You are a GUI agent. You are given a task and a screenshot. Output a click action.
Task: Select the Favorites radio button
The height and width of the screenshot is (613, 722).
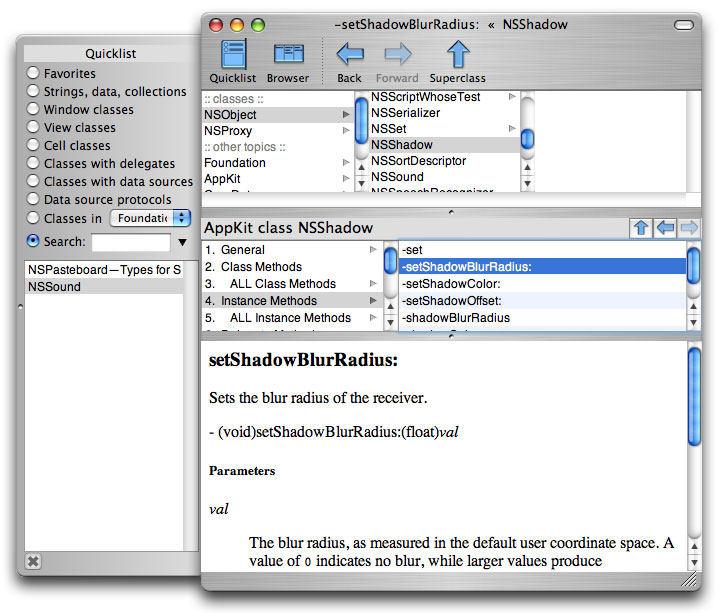click(x=33, y=73)
